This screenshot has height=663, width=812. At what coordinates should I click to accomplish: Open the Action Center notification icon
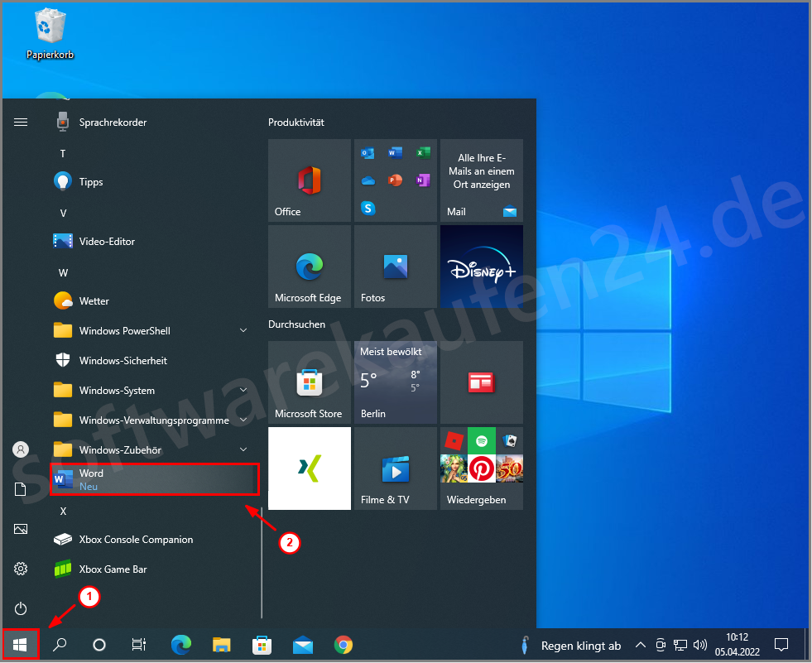pyautogui.click(x=781, y=645)
